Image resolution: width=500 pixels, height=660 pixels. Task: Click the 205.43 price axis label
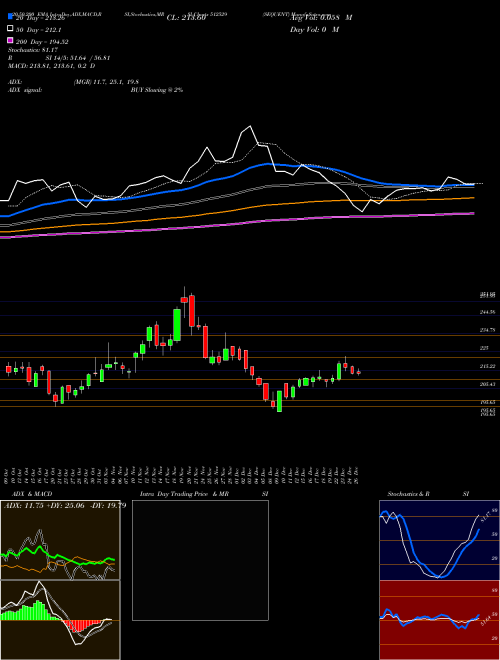[487, 384]
